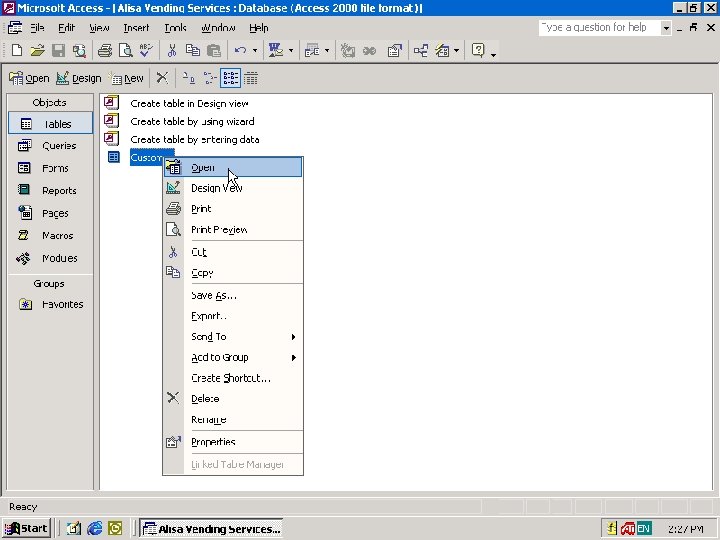Click the Microsoft Script Editor icon
The width and height of the screenshot is (720, 540).
(369, 51)
